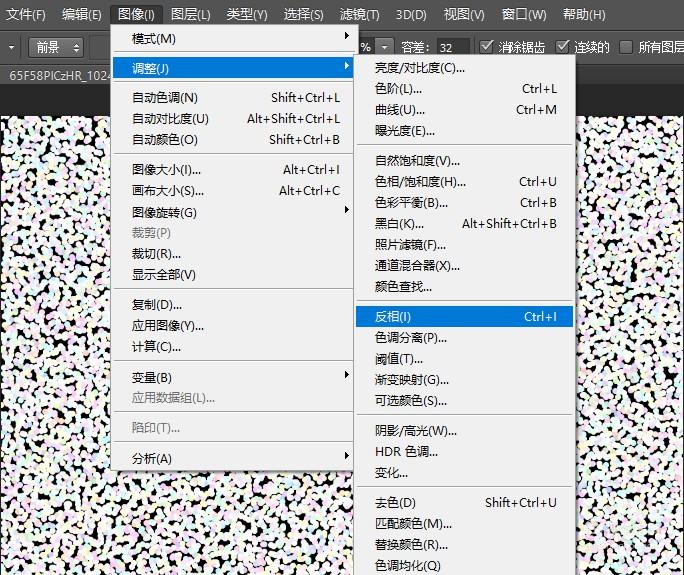Open 图像大小(I) dialog
The width and height of the screenshot is (684, 575).
[x=233, y=169]
